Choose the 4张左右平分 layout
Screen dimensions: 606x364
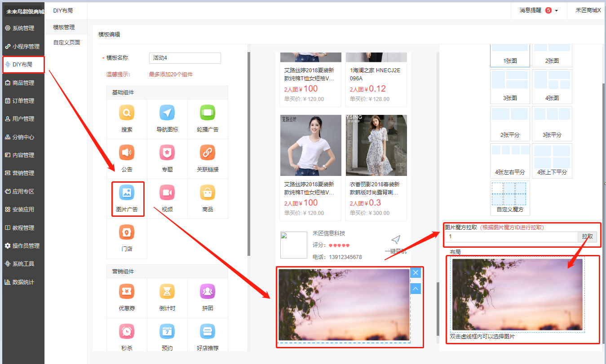[x=510, y=161]
